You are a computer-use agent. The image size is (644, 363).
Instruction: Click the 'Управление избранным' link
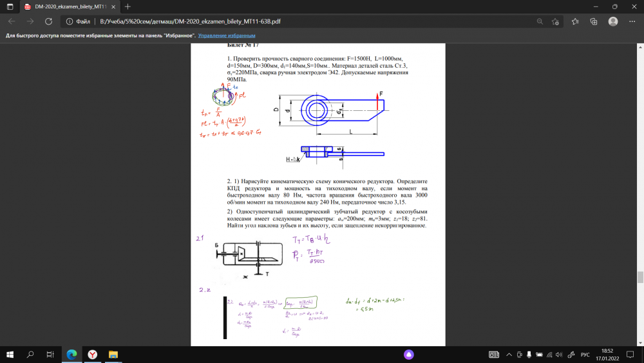point(227,35)
